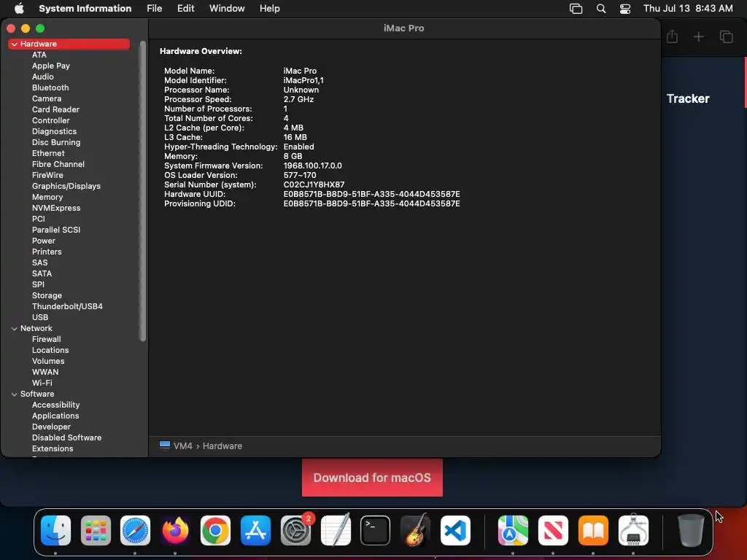Open the Help menu

[270, 8]
